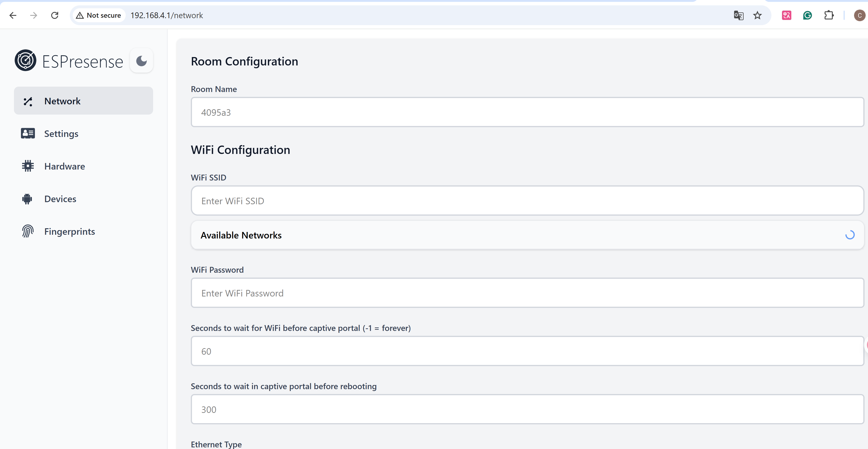The width and height of the screenshot is (868, 449).
Task: Click the WiFi SSID input field
Action: pos(527,201)
